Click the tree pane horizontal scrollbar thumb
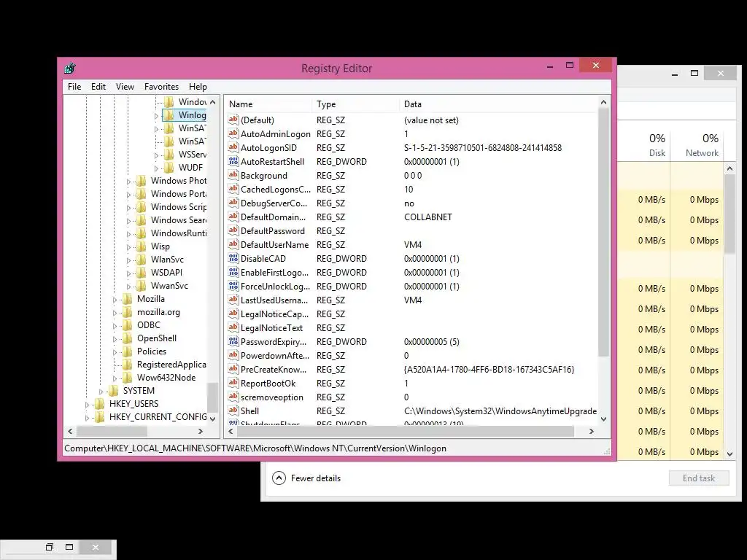This screenshot has width=747, height=560. point(112,432)
